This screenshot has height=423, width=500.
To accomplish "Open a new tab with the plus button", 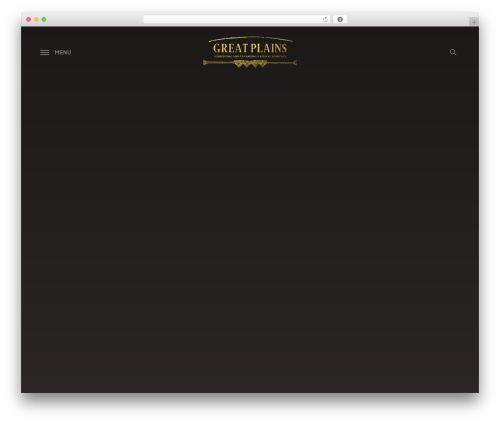I will 474,22.
